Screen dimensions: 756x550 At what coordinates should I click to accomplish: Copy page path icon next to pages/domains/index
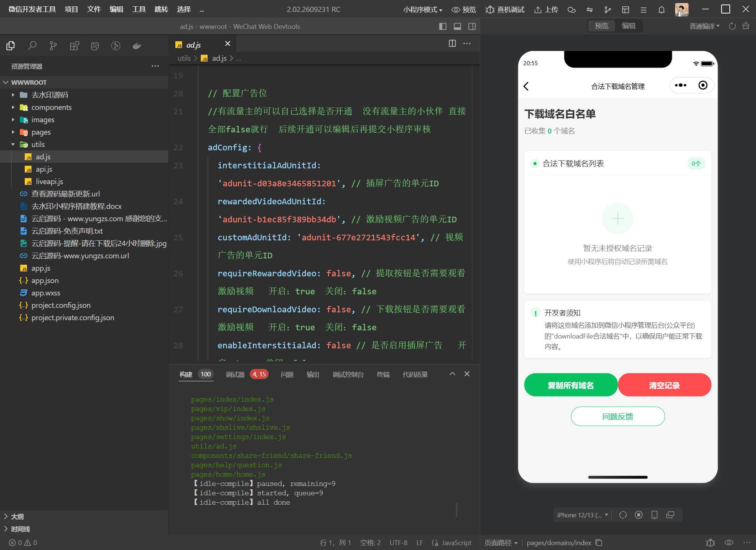pos(599,543)
